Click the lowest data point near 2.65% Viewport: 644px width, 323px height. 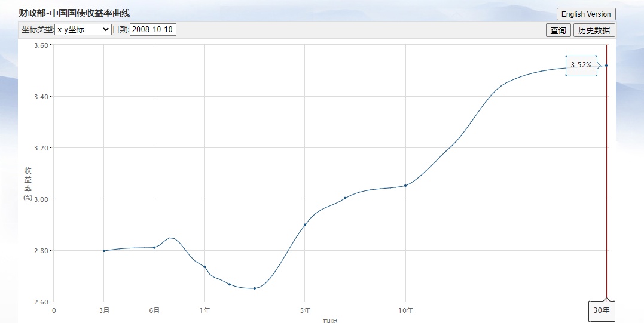255,288
